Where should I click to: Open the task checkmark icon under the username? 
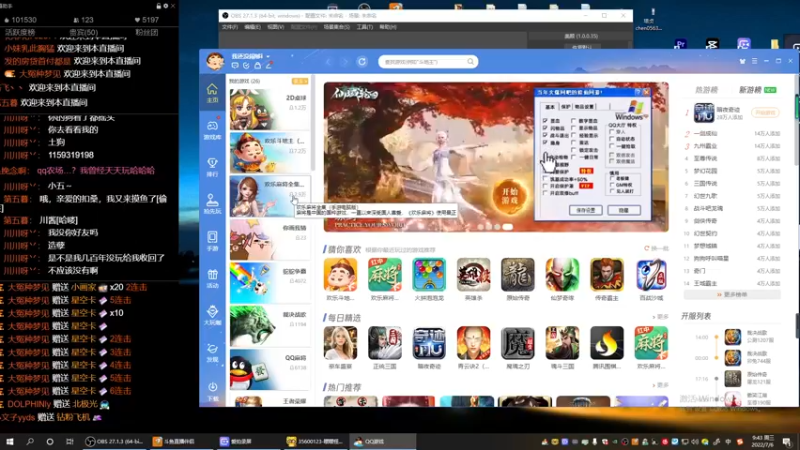click(x=246, y=66)
